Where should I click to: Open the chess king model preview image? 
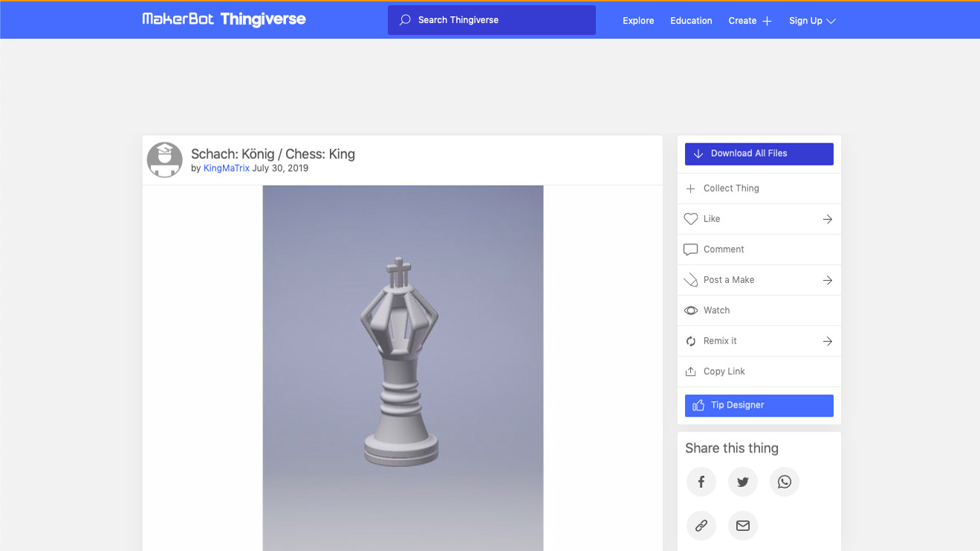point(403,368)
